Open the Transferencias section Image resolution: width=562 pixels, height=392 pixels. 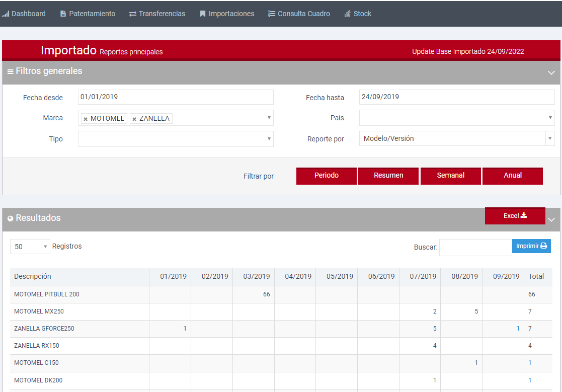pyautogui.click(x=157, y=14)
